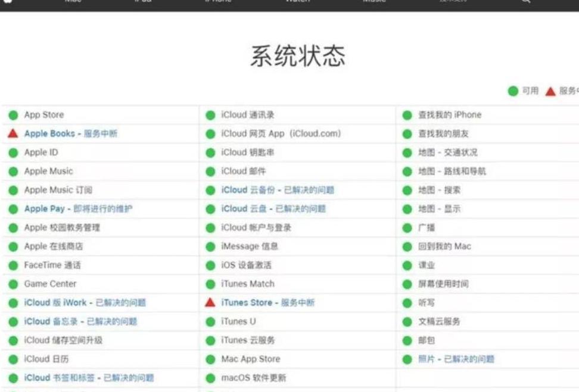The image size is (579, 392).
Task: Click the green status dot beside iMessage 信息
Action: pyautogui.click(x=210, y=246)
